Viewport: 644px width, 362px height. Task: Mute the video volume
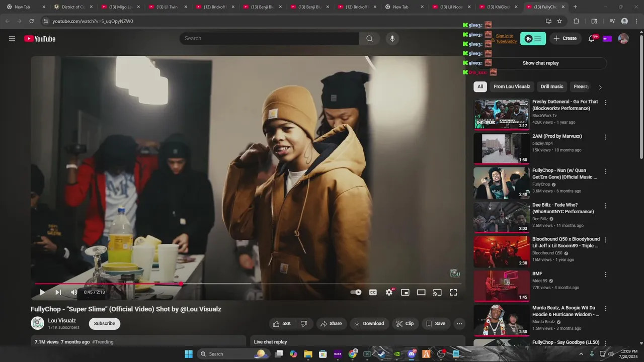[74, 292]
